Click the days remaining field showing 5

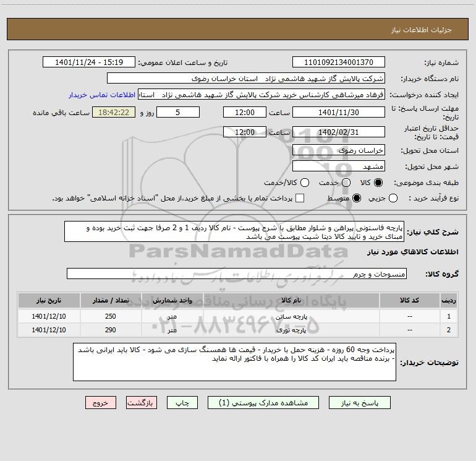[178, 112]
